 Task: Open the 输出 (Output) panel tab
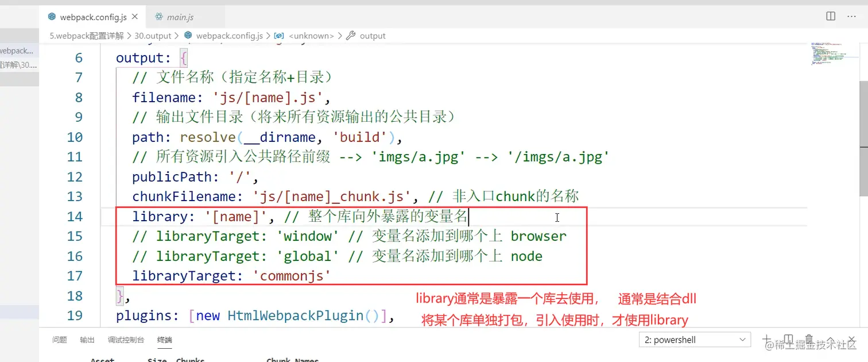(x=87, y=340)
